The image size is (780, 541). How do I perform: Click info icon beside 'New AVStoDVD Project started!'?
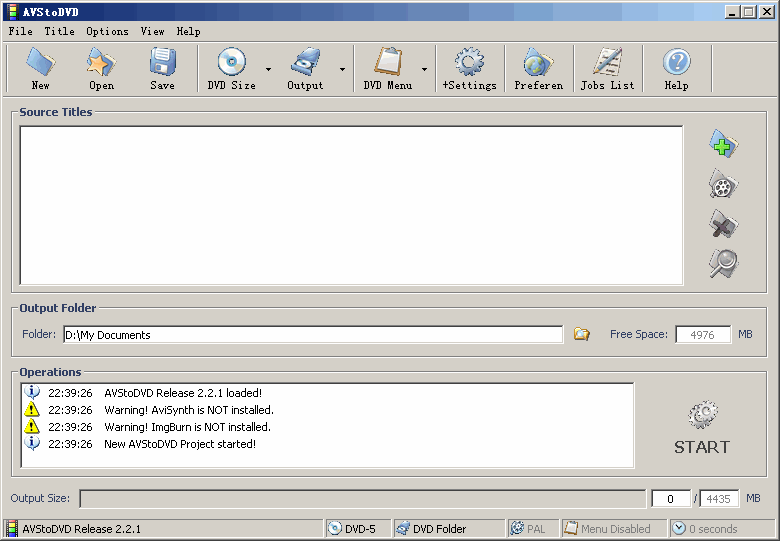[x=32, y=443]
